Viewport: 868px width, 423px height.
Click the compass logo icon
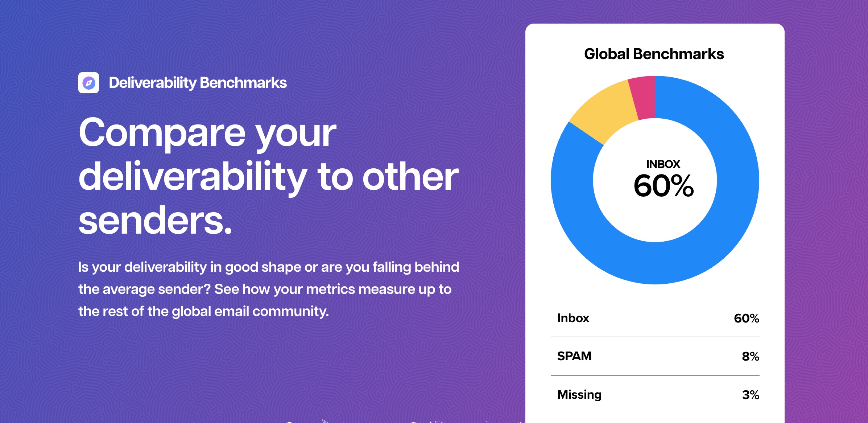[88, 83]
